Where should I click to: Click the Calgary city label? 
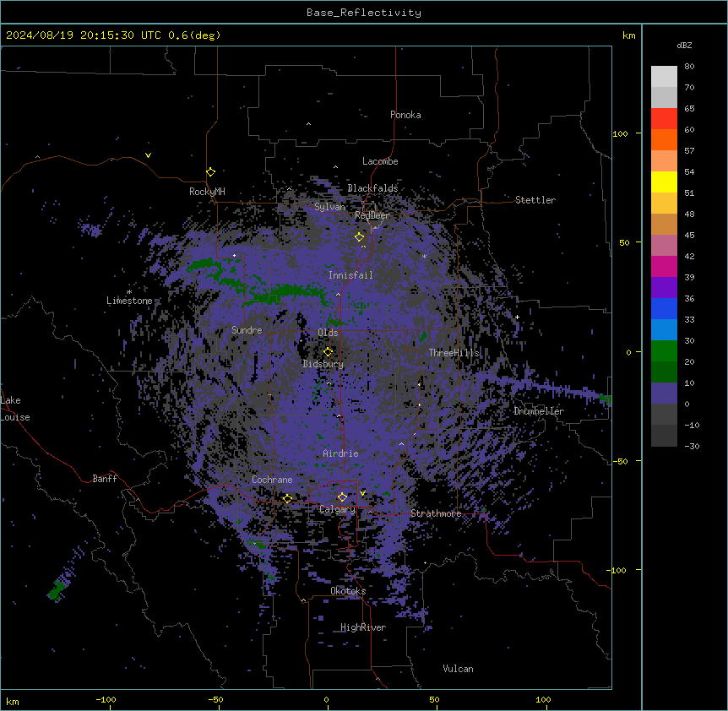[x=337, y=509]
